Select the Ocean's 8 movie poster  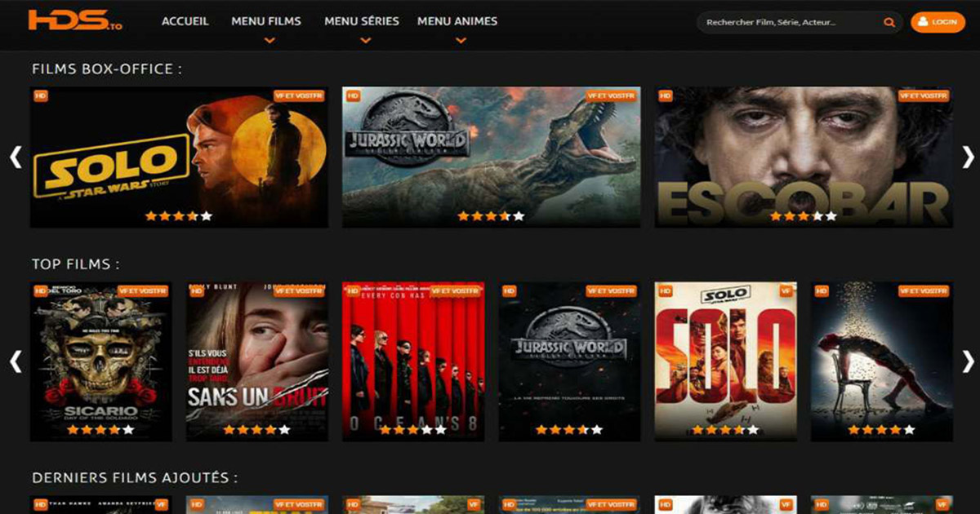pos(413,361)
